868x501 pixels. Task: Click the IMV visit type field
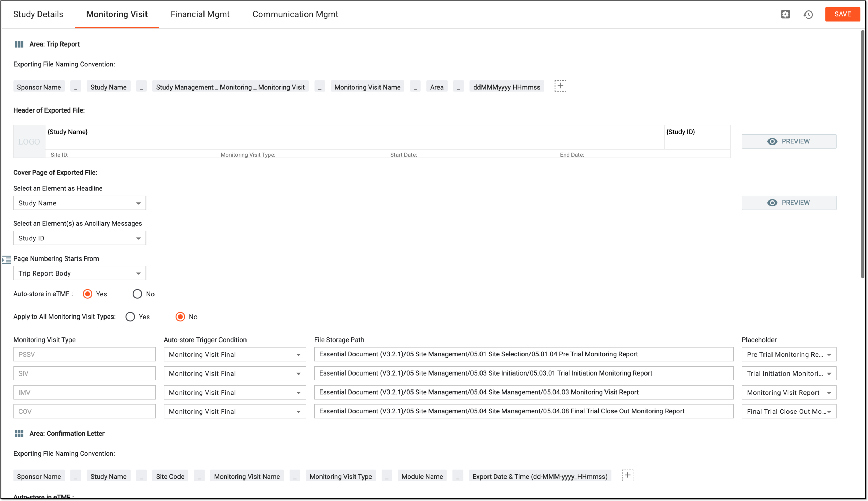[x=84, y=392]
